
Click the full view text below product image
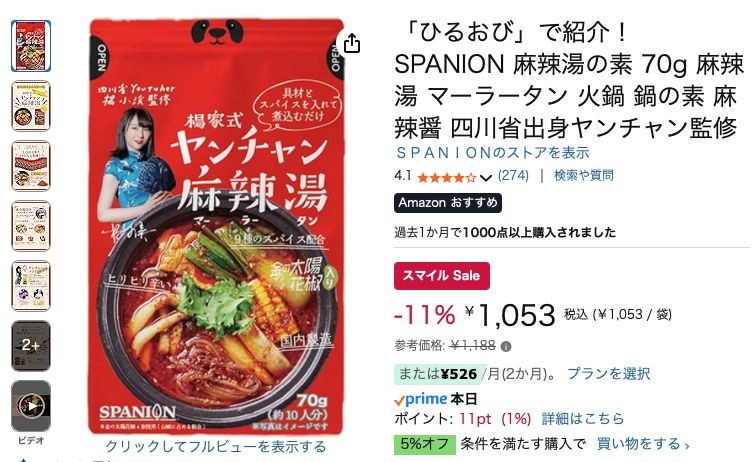pyautogui.click(x=216, y=447)
